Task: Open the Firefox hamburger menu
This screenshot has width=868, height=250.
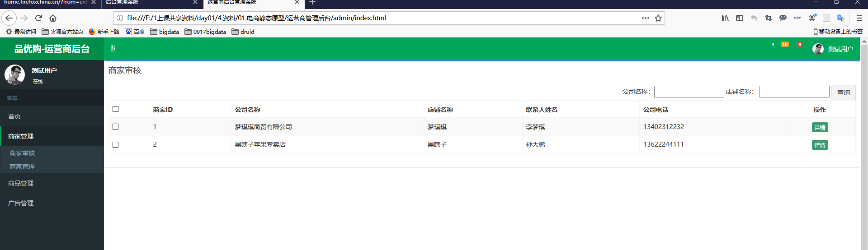Action: [x=859, y=18]
